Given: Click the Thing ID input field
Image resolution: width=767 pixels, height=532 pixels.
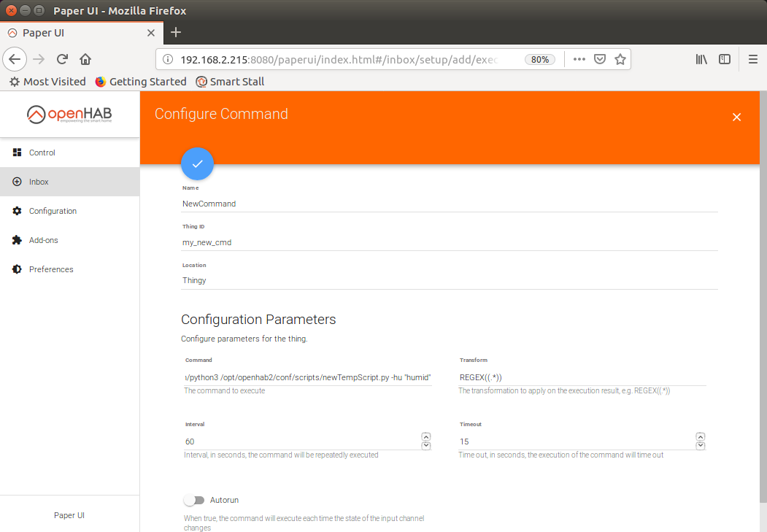Looking at the screenshot, I should pyautogui.click(x=450, y=242).
